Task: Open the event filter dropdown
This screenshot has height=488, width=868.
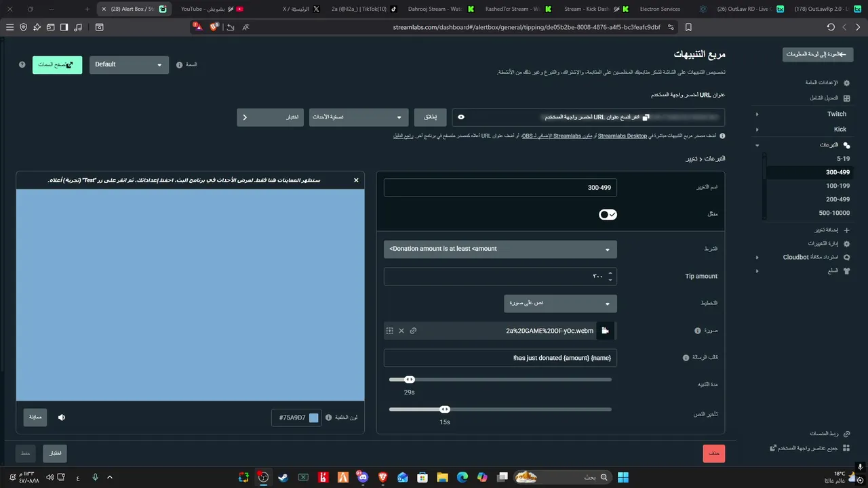Action: pos(359,117)
